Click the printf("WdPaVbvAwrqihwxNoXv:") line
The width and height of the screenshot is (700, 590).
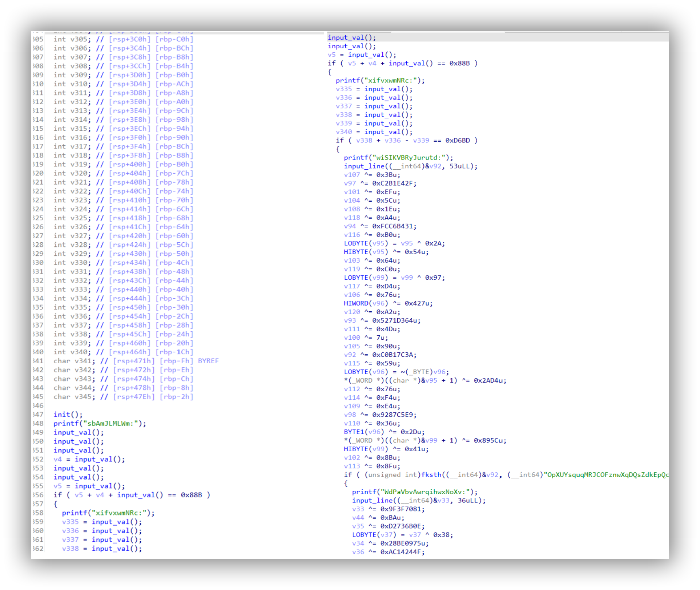click(x=415, y=492)
